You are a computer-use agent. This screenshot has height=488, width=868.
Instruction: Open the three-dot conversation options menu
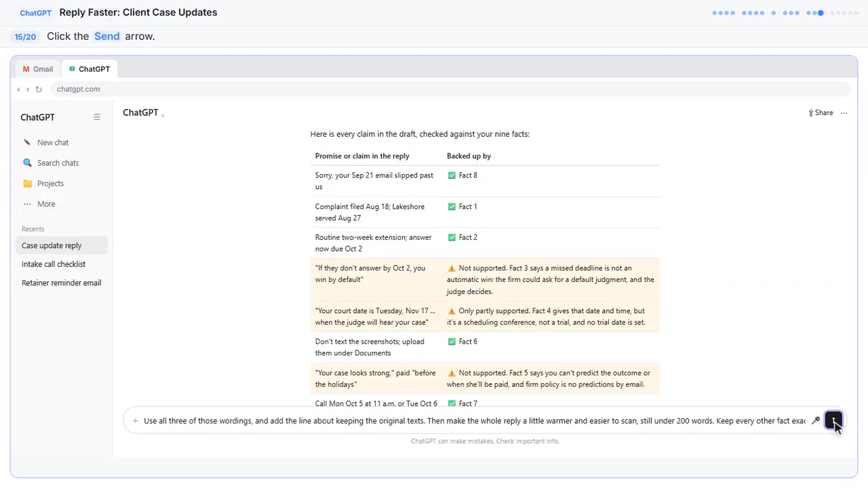[844, 113]
